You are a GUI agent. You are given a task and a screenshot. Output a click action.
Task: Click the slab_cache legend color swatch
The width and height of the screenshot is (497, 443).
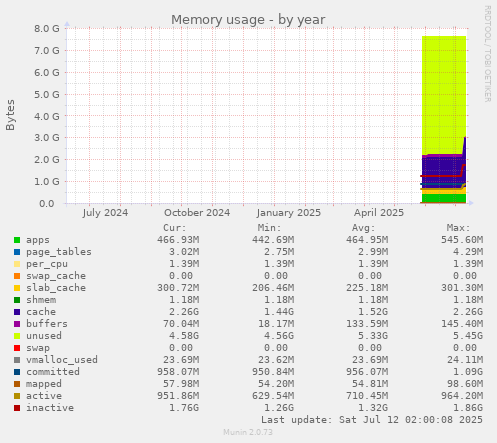(17, 288)
